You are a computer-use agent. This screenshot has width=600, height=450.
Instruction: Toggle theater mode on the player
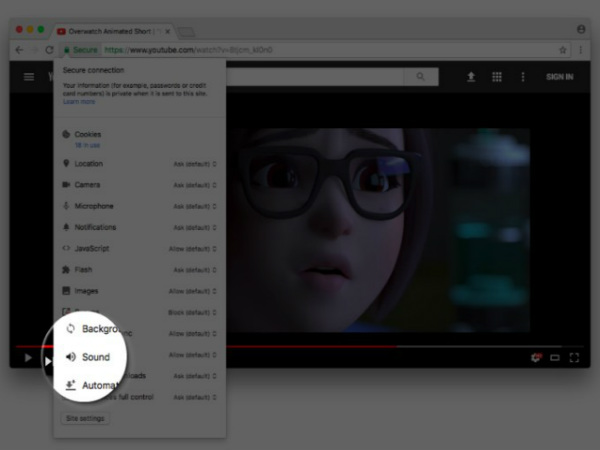[555, 357]
